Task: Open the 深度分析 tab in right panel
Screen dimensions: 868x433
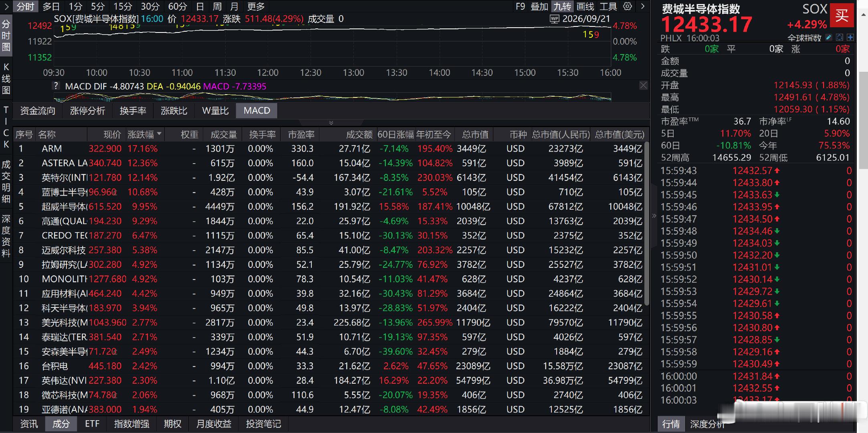Action: pos(707,424)
